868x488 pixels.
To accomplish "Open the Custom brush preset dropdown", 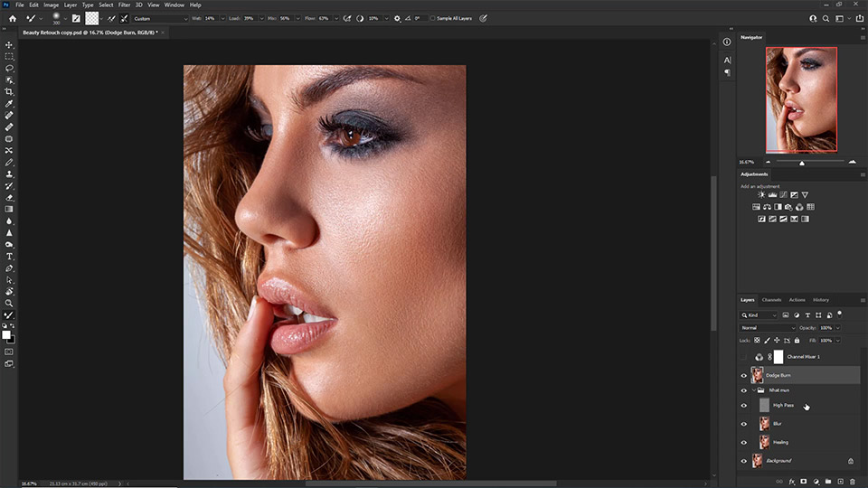I will point(158,18).
